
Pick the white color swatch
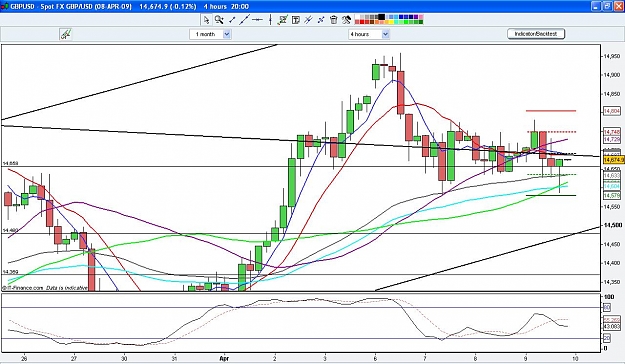click(x=357, y=17)
